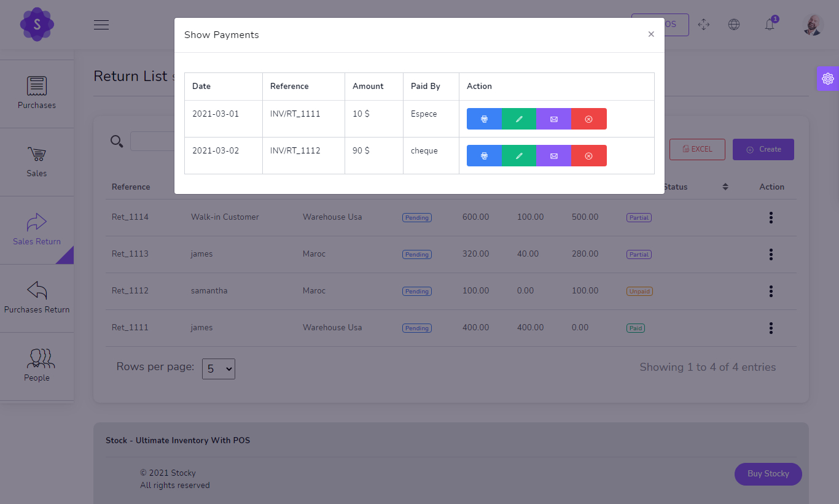Open the notifications bell
The image size is (839, 504).
pyautogui.click(x=770, y=24)
